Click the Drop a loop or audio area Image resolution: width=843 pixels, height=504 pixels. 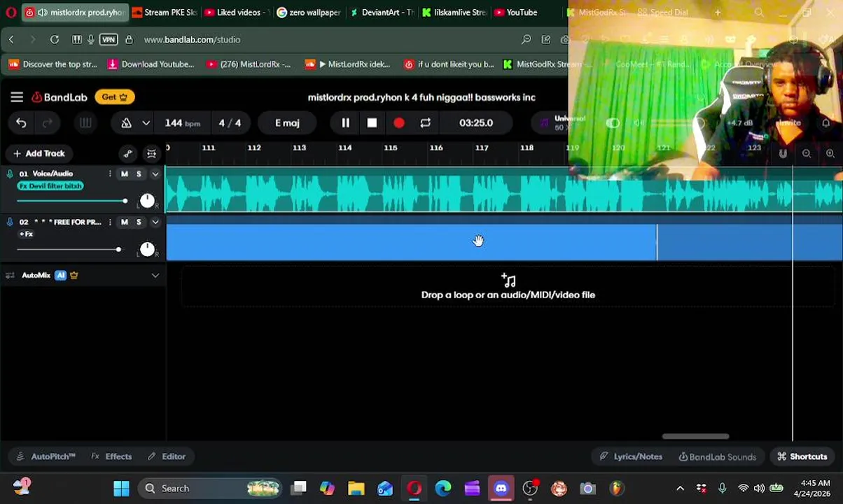[x=508, y=288]
